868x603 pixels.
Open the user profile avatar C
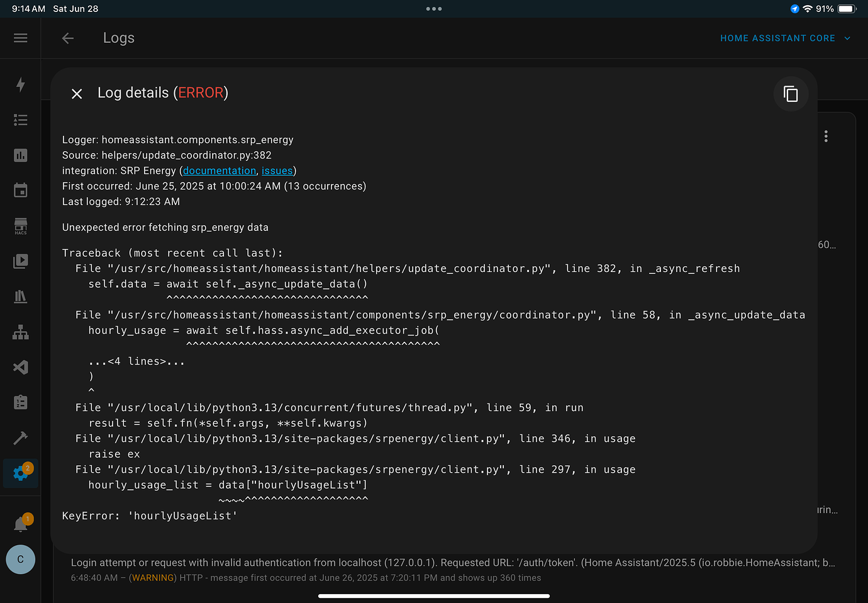click(21, 560)
